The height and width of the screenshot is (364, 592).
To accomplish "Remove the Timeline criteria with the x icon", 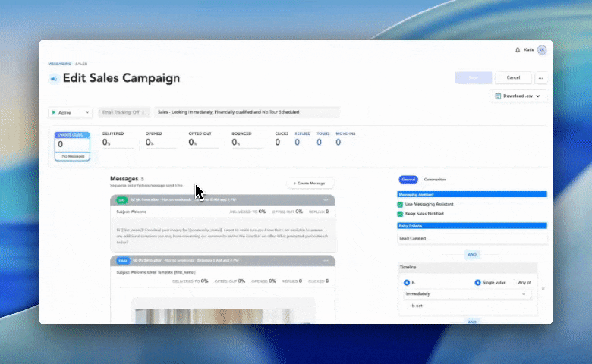I will [x=543, y=289].
